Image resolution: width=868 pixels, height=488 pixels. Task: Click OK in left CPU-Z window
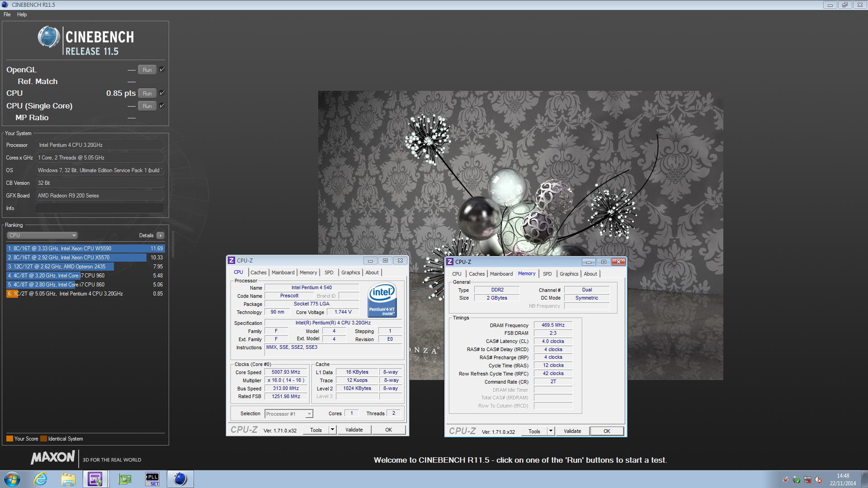coord(388,430)
